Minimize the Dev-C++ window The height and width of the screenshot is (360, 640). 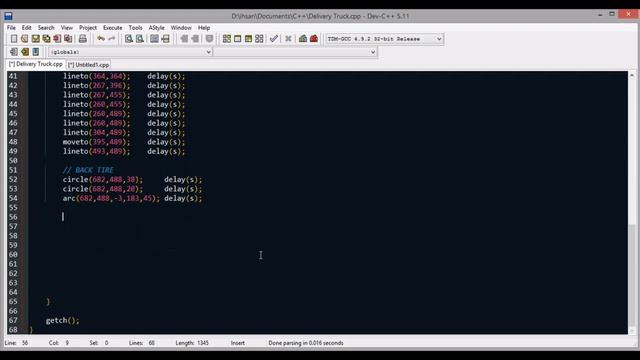pyautogui.click(x=600, y=15)
